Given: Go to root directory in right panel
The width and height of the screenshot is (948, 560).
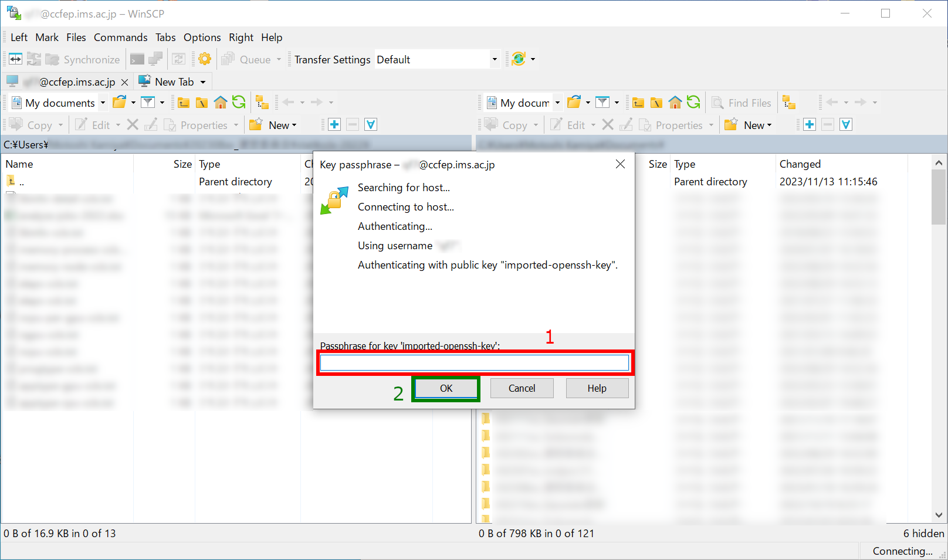Looking at the screenshot, I should pos(656,103).
